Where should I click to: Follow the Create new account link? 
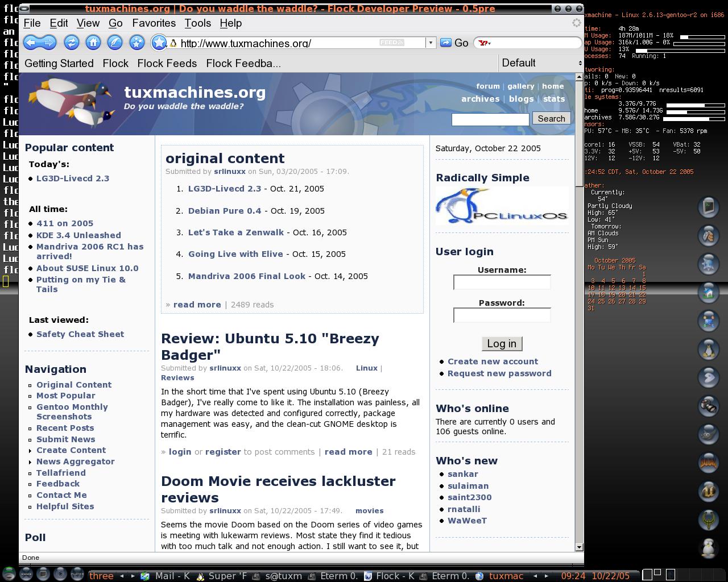point(493,361)
